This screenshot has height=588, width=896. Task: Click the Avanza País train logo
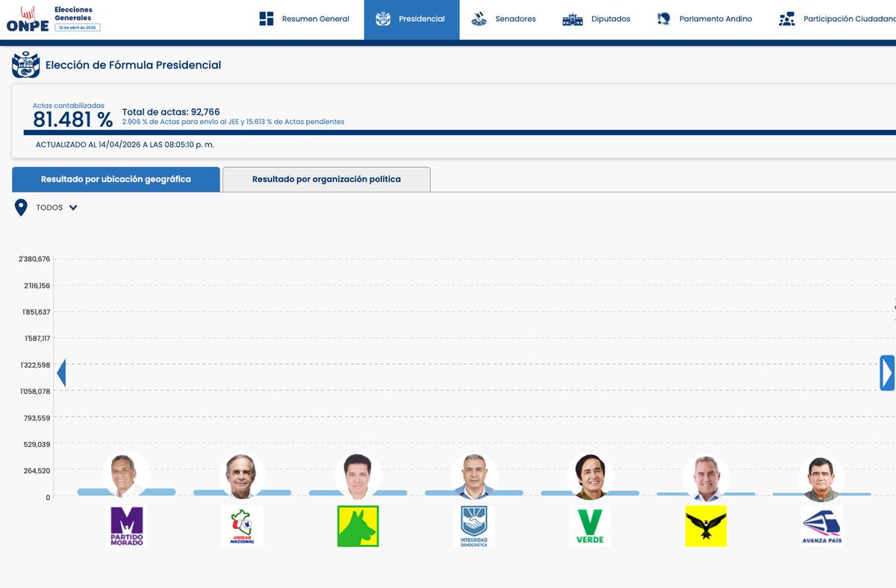click(x=821, y=526)
